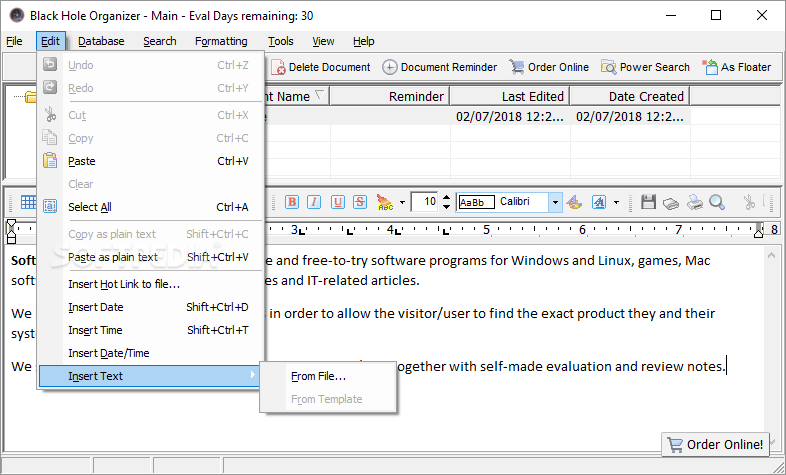This screenshot has width=786, height=475.
Task: Increase font size with up arrow
Action: [x=446, y=197]
